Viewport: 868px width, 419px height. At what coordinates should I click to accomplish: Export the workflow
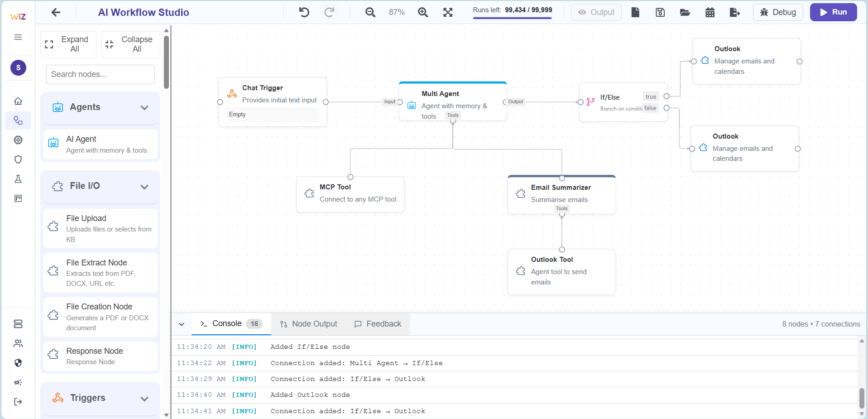tap(734, 12)
